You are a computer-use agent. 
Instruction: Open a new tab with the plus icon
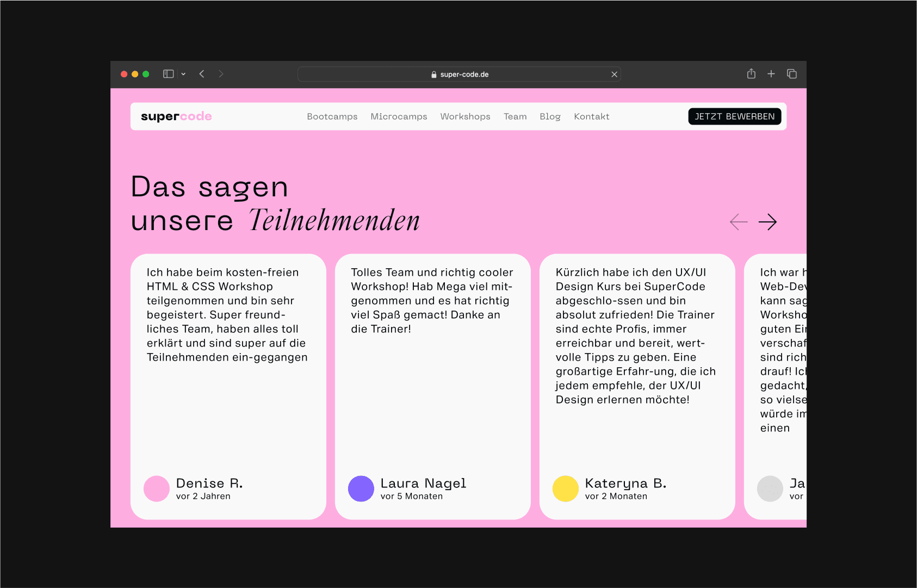click(x=771, y=73)
